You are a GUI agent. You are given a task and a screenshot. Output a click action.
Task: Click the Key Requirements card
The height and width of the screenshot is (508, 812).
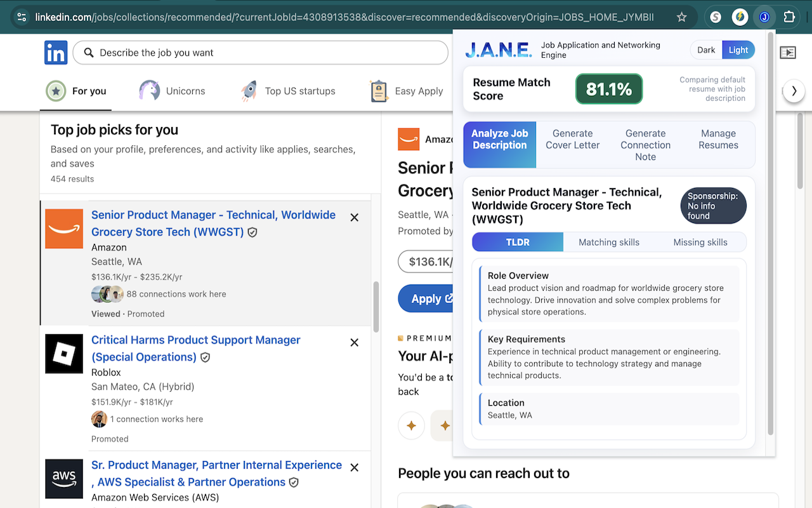[x=610, y=358]
